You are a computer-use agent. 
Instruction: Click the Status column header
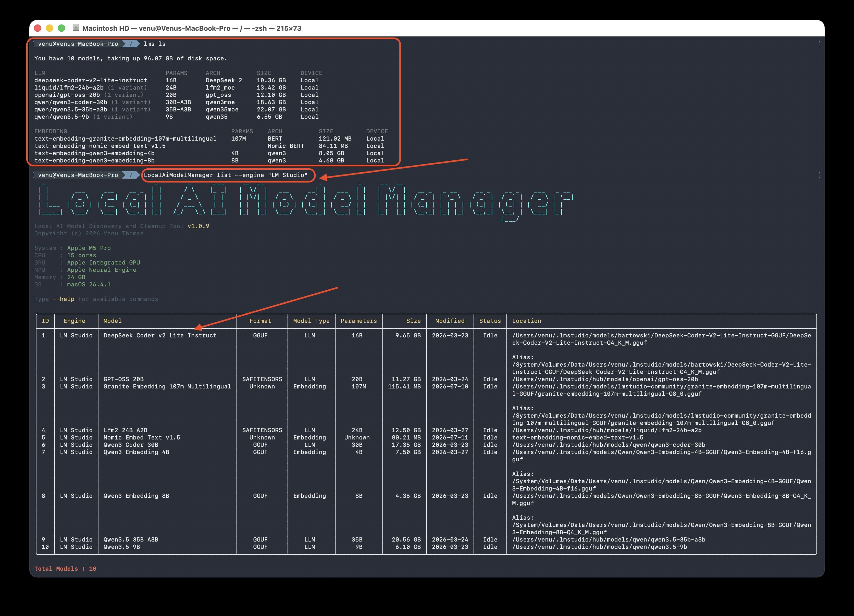(490, 321)
